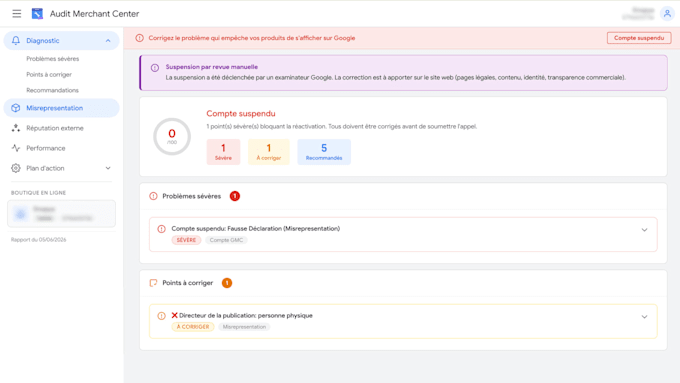The image size is (680, 383).
Task: Click the orange badge count on Points à corriger
Action: 227,283
